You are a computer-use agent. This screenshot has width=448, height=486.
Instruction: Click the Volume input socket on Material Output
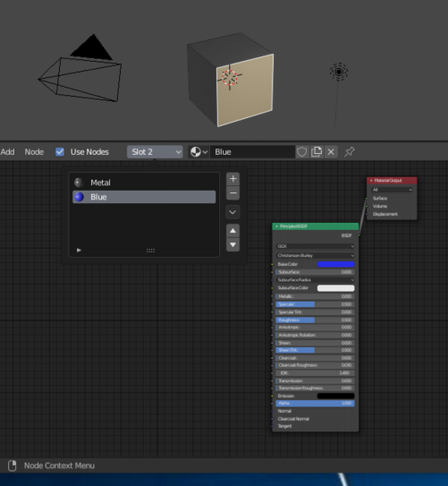[367, 206]
